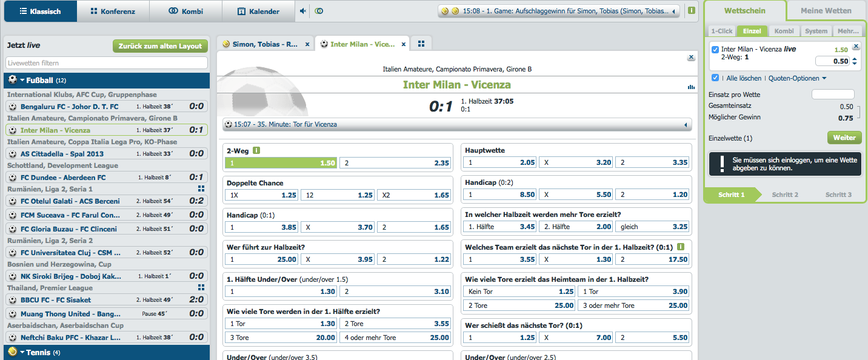
Task: Click the tennis ball icon on the Simon, Tobias tab
Action: coord(225,43)
